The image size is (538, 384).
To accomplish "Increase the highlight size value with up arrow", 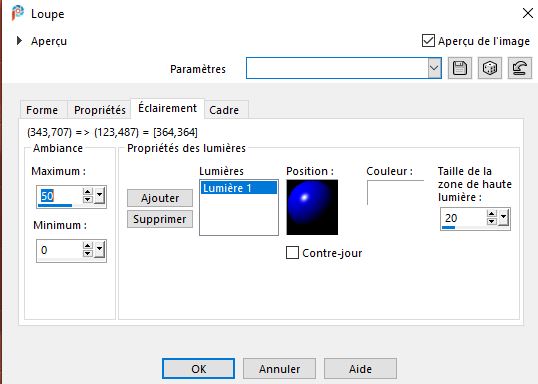I will (492, 214).
